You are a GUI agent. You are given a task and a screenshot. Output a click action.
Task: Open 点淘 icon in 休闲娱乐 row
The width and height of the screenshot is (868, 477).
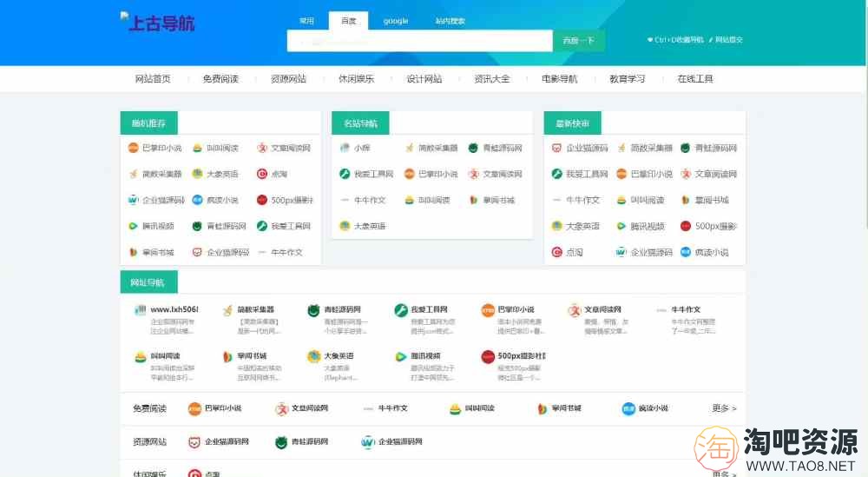click(194, 474)
